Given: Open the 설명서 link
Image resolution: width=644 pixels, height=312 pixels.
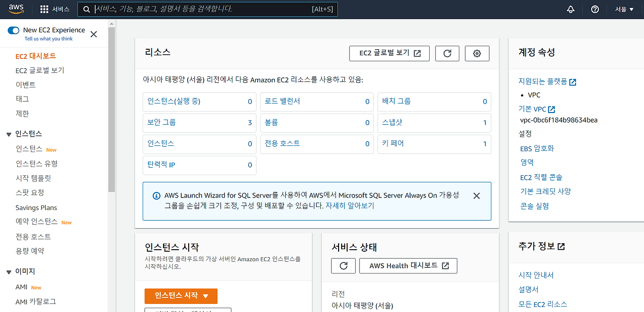Looking at the screenshot, I should 529,290.
